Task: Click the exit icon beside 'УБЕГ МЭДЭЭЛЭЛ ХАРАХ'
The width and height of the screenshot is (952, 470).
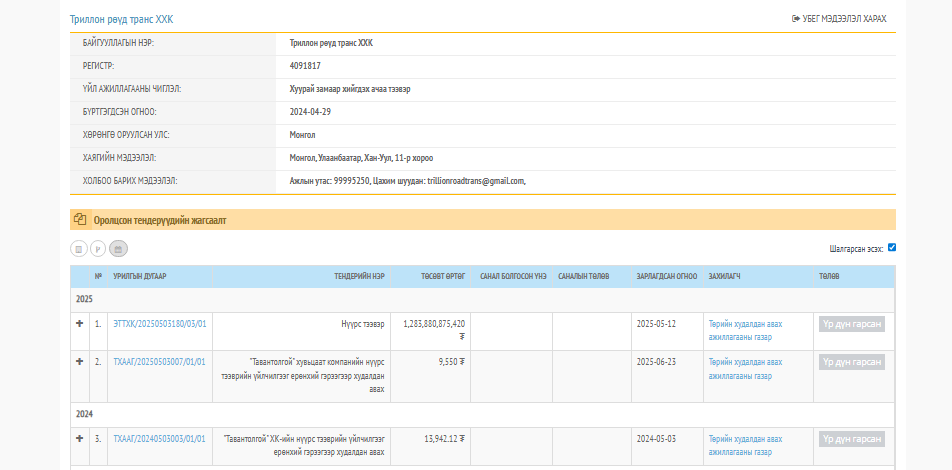Action: (796, 19)
